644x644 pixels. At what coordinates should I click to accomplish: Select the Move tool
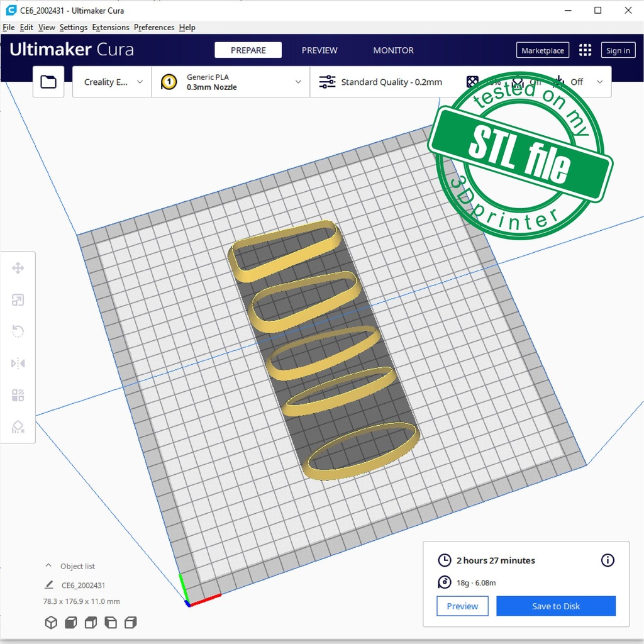tap(18, 269)
